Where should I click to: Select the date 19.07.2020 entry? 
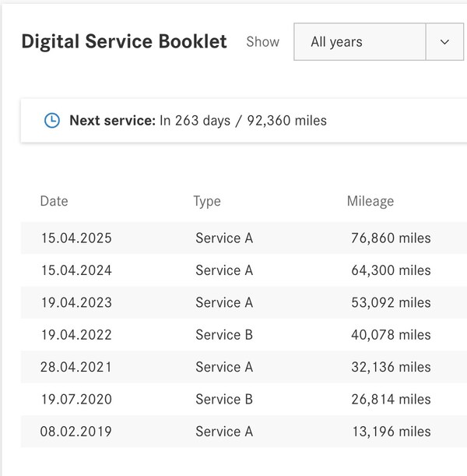click(76, 399)
